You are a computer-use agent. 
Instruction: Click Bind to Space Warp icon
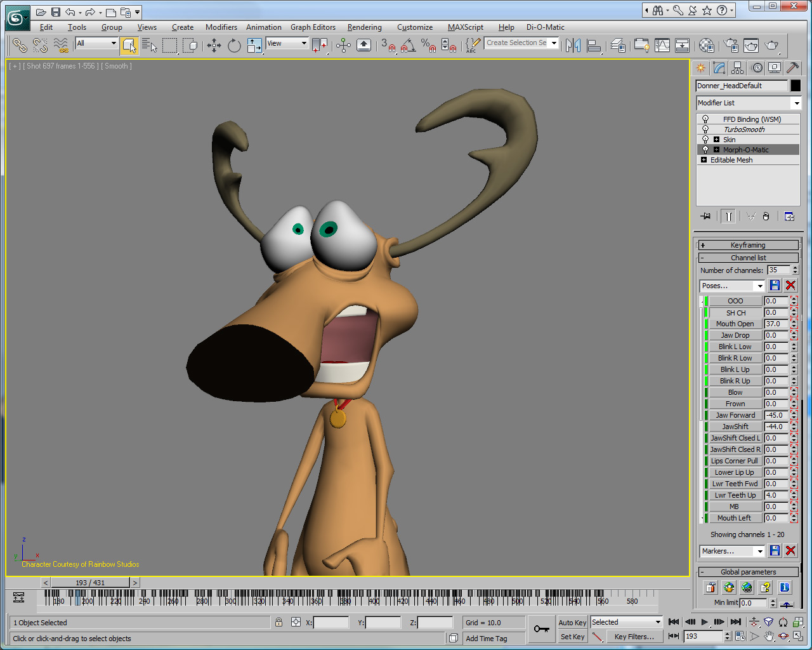pyautogui.click(x=61, y=45)
